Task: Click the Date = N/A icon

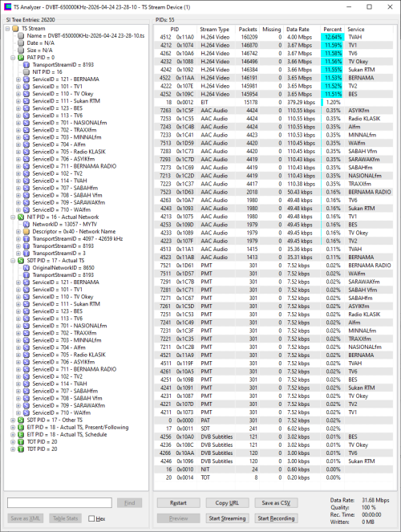Action: pos(21,43)
